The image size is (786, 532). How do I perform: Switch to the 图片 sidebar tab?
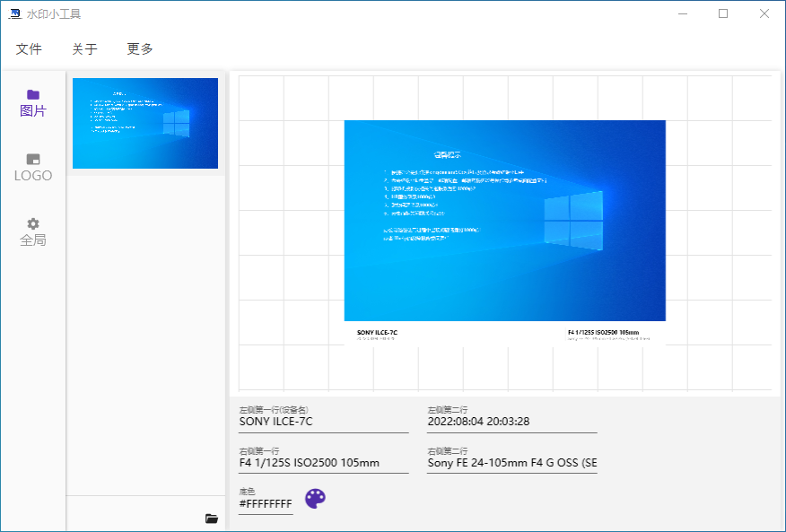tap(33, 103)
